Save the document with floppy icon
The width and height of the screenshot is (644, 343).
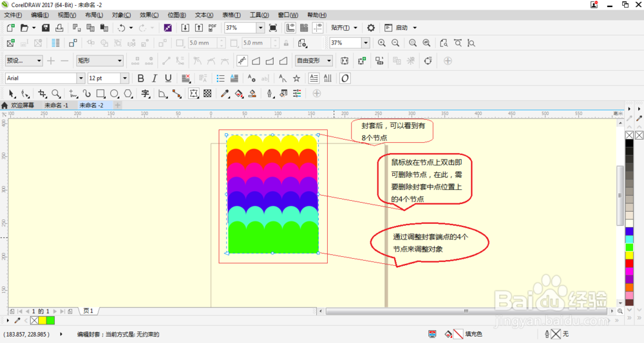46,28
